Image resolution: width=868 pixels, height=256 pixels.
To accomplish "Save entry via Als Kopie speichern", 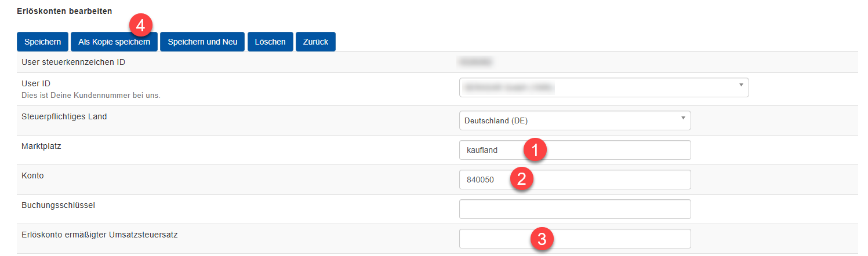I will pyautogui.click(x=114, y=42).
